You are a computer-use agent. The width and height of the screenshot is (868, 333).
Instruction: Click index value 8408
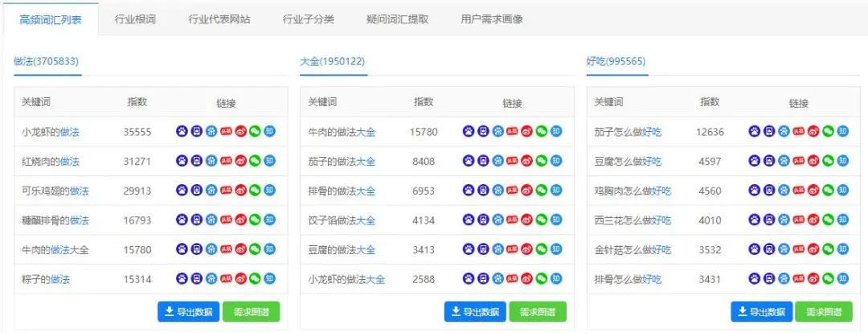(x=424, y=161)
